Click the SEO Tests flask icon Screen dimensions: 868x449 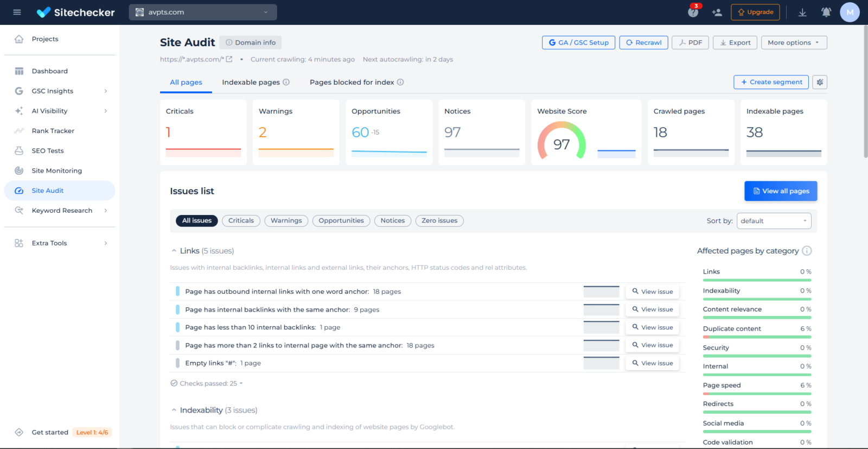click(19, 150)
